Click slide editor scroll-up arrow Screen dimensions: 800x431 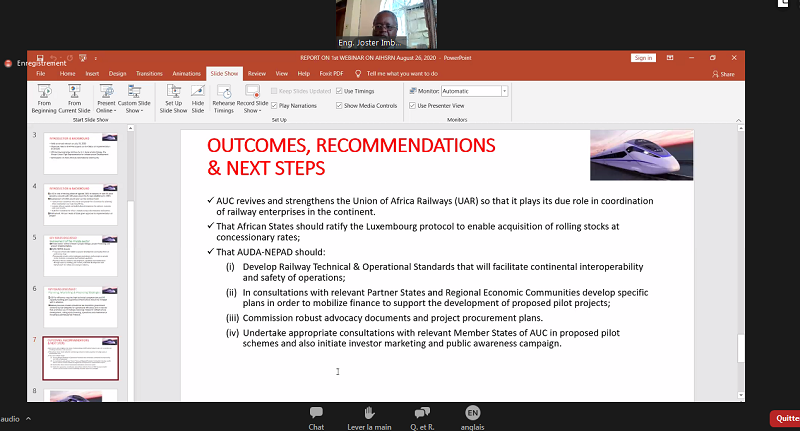click(741, 129)
